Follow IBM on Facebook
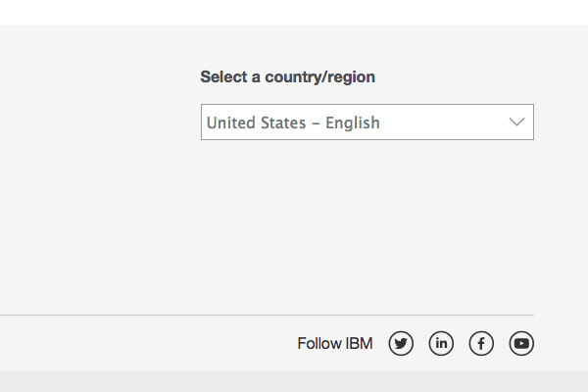 481,343
